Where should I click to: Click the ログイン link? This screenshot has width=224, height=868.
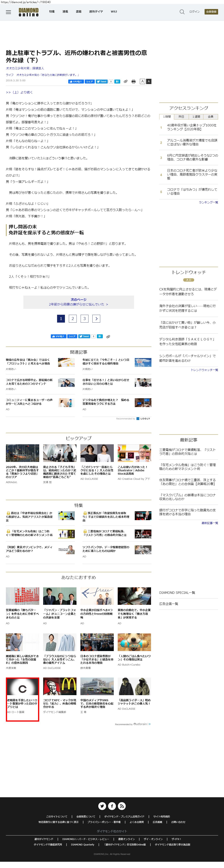coord(194,12)
